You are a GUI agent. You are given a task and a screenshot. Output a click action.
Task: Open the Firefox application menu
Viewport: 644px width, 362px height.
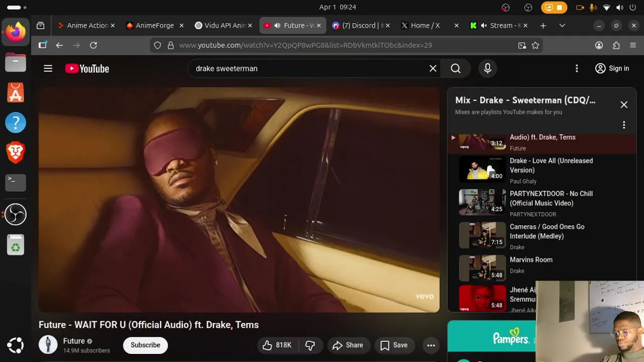pyautogui.click(x=633, y=45)
